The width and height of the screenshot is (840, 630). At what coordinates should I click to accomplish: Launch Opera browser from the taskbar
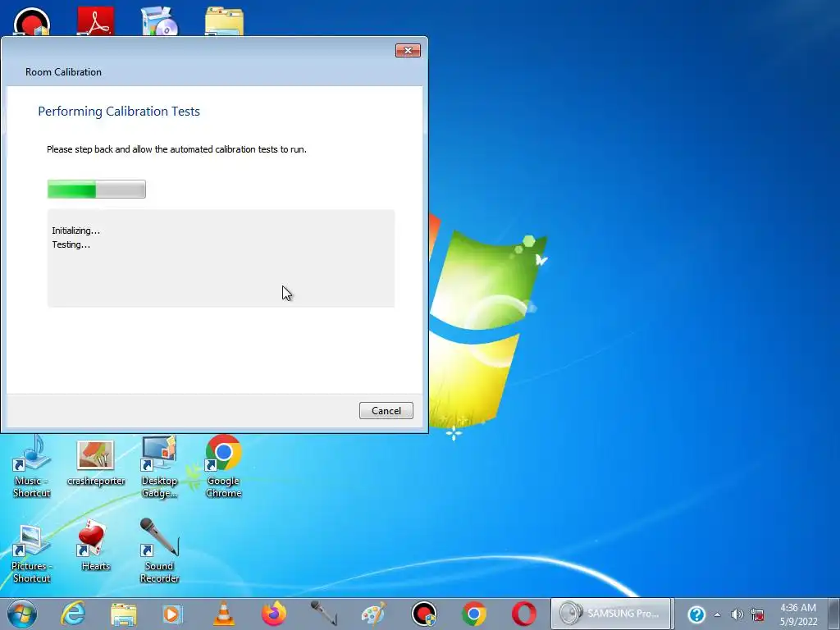pos(524,614)
